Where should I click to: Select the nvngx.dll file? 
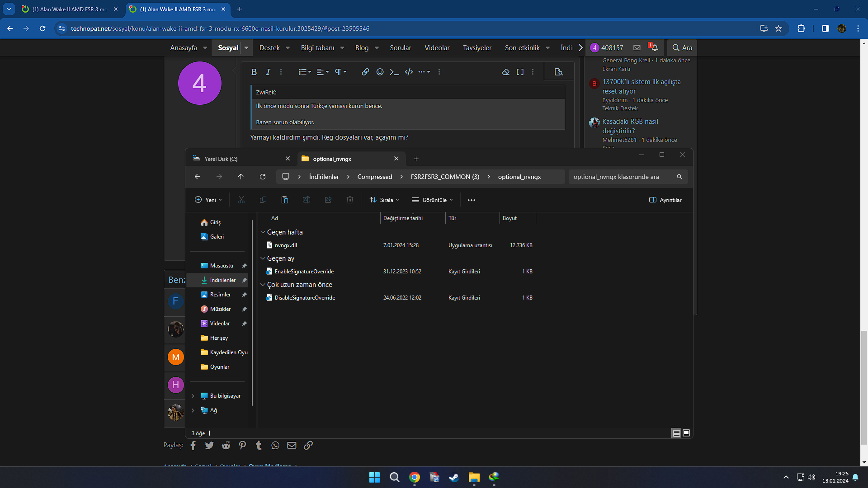pyautogui.click(x=286, y=245)
